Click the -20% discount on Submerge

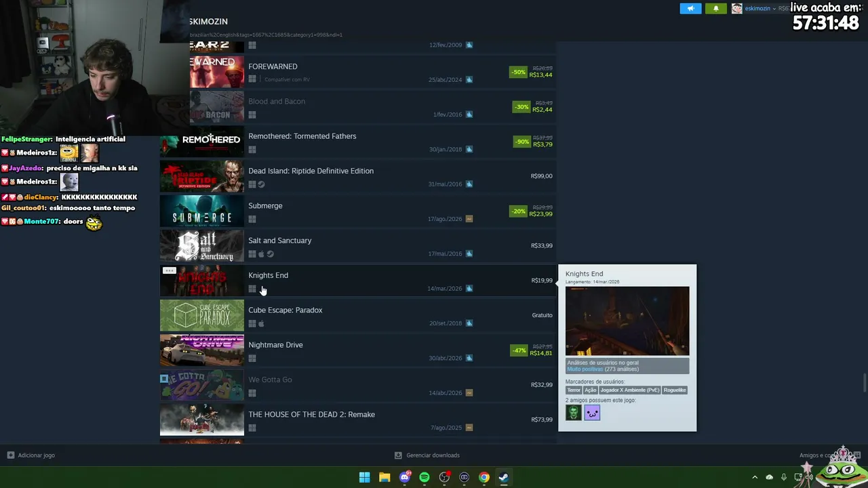click(x=518, y=211)
